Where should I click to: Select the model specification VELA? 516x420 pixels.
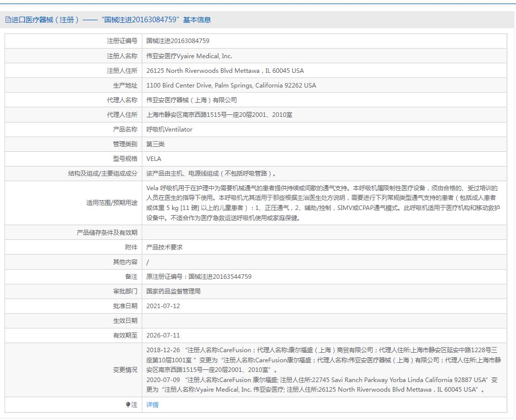tap(154, 159)
